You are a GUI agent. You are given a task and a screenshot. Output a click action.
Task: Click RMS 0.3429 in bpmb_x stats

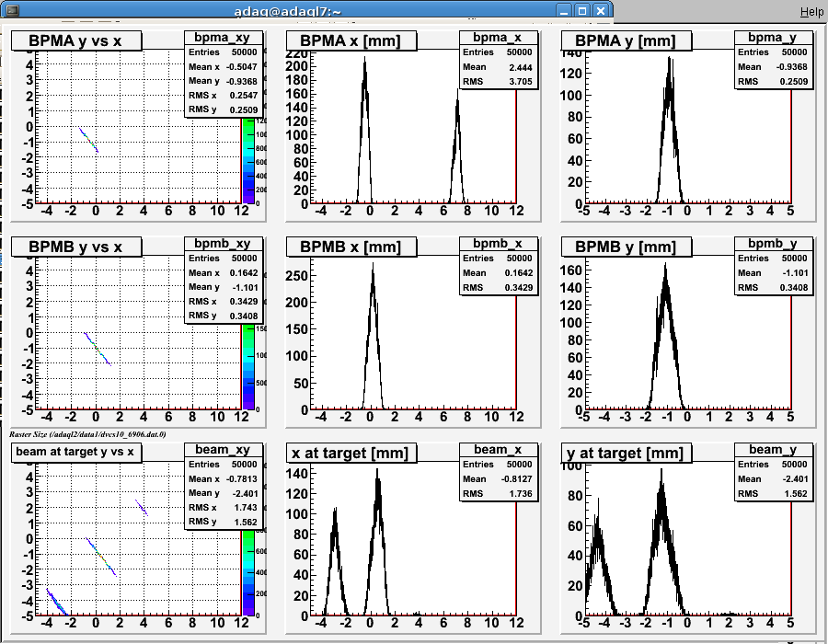(498, 288)
